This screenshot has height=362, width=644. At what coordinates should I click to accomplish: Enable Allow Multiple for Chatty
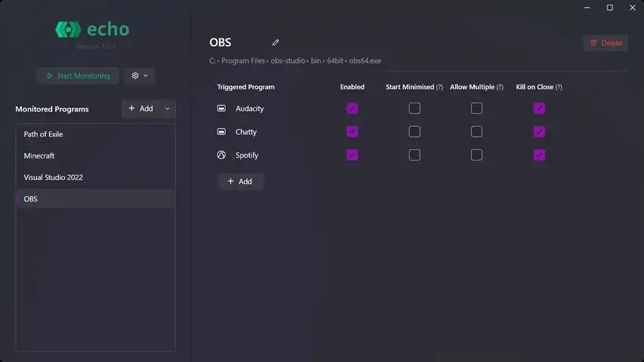pos(476,132)
